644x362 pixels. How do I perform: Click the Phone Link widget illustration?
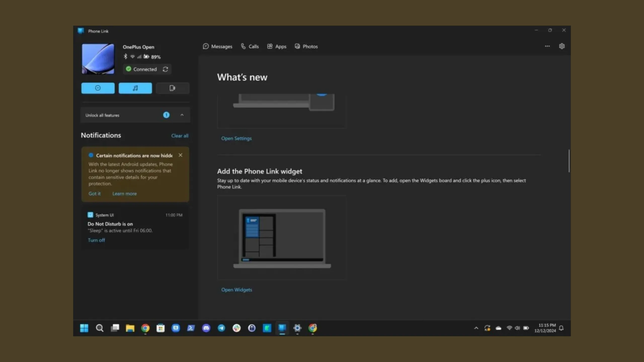[x=282, y=238]
